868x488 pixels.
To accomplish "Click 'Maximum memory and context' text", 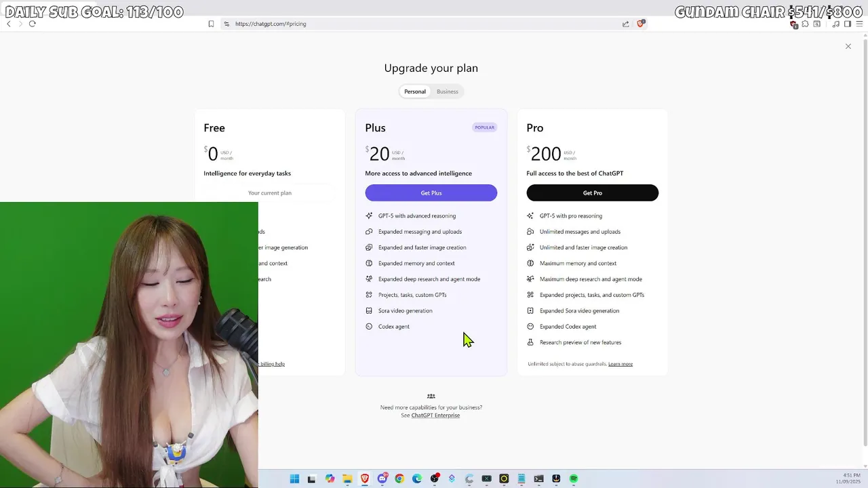I will (578, 263).
